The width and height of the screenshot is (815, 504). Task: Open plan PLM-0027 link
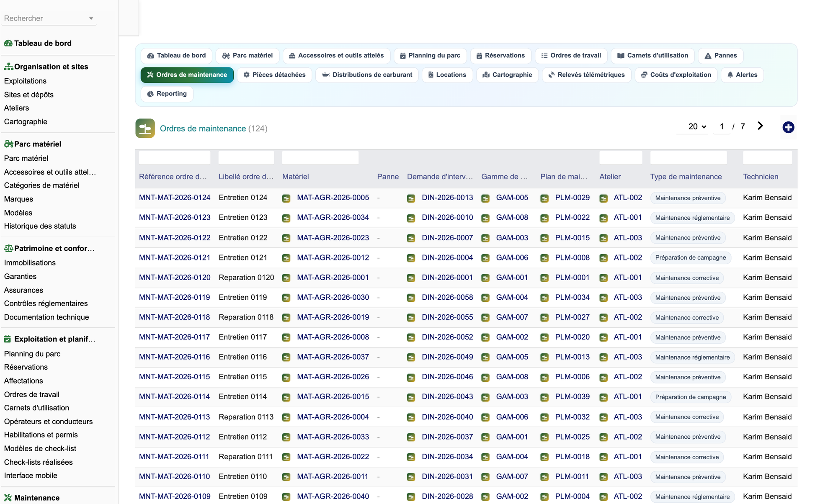pyautogui.click(x=572, y=317)
